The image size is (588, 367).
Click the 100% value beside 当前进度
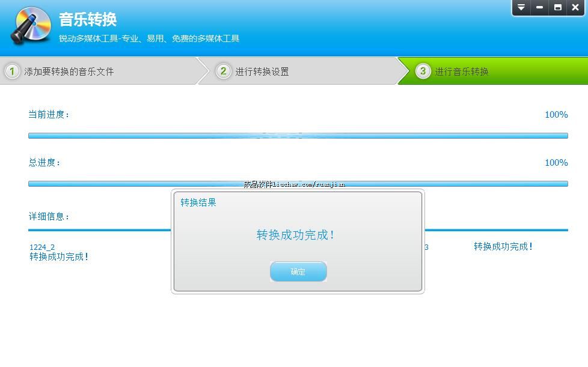point(556,115)
